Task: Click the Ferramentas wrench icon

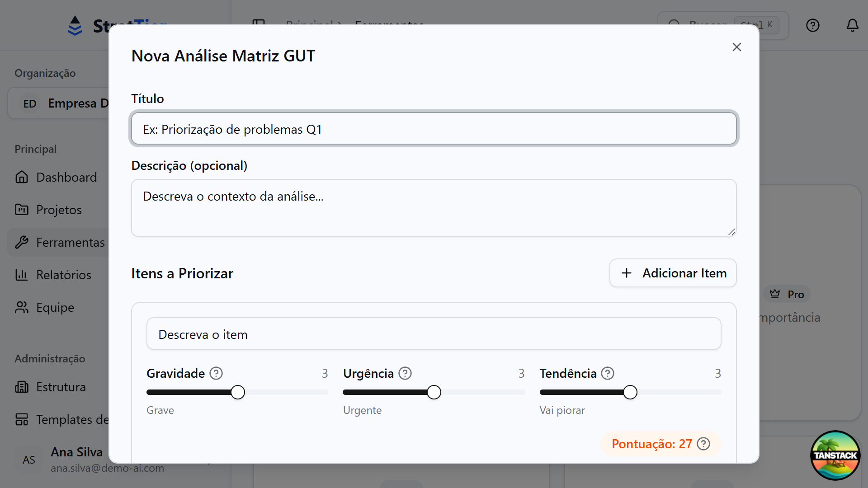Action: (21, 242)
